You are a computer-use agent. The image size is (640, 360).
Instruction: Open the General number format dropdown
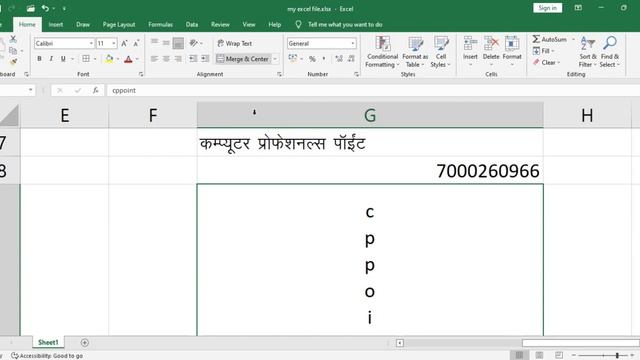pyautogui.click(x=353, y=43)
